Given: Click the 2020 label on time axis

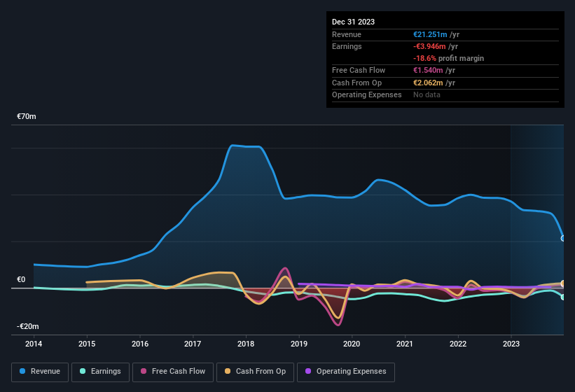Looking at the screenshot, I should point(352,344).
